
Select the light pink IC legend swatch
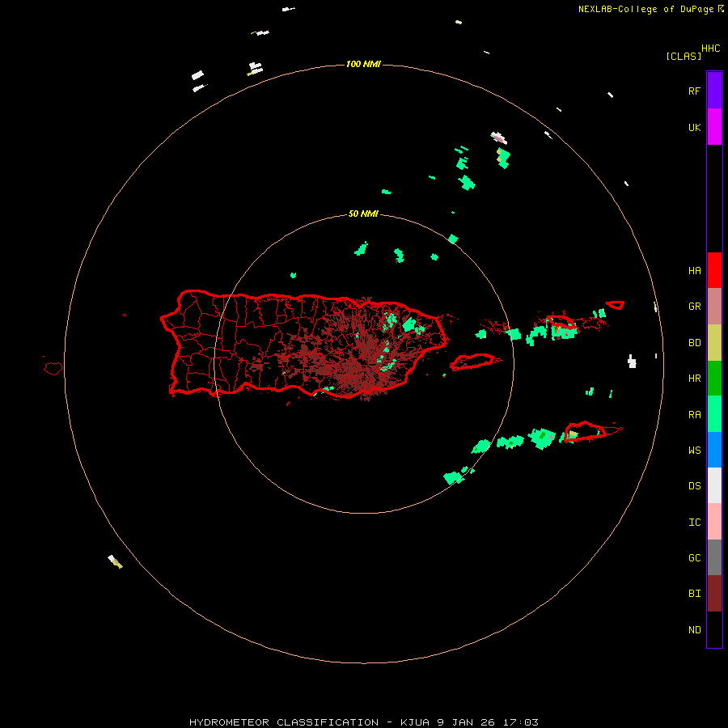714,522
